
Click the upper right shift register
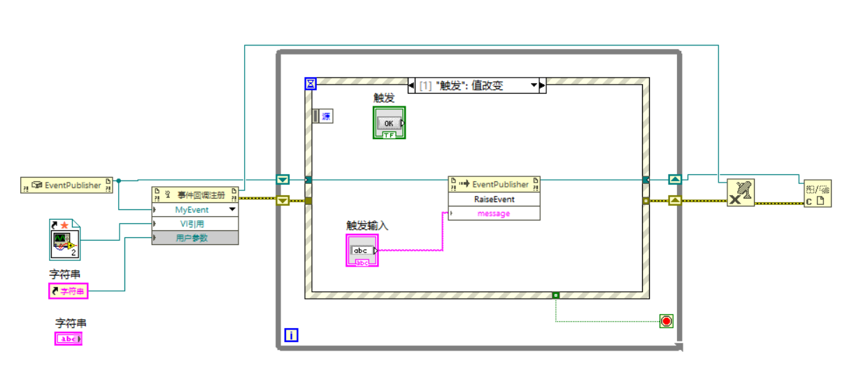coord(675,180)
